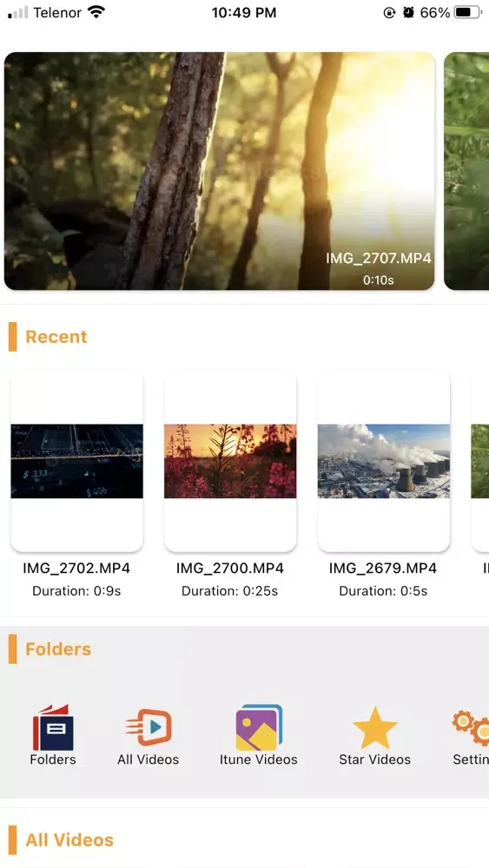Open the IMG_2679.MP4 cooling towers thumbnail

click(384, 463)
